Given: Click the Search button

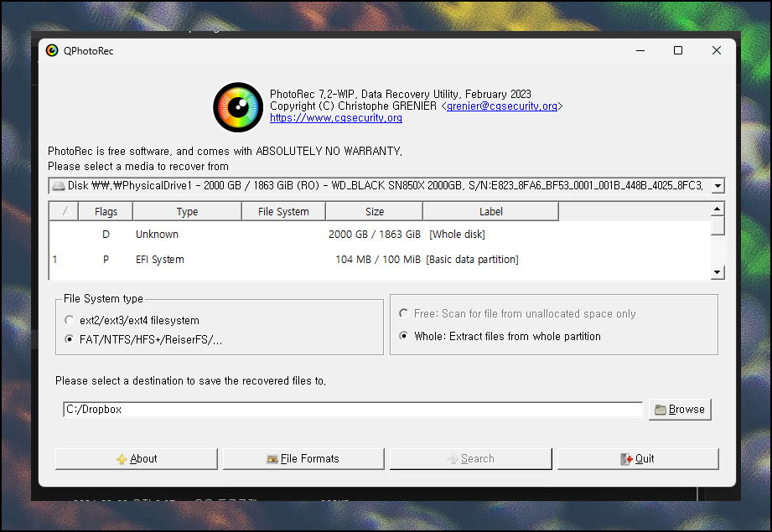Looking at the screenshot, I should tap(471, 458).
